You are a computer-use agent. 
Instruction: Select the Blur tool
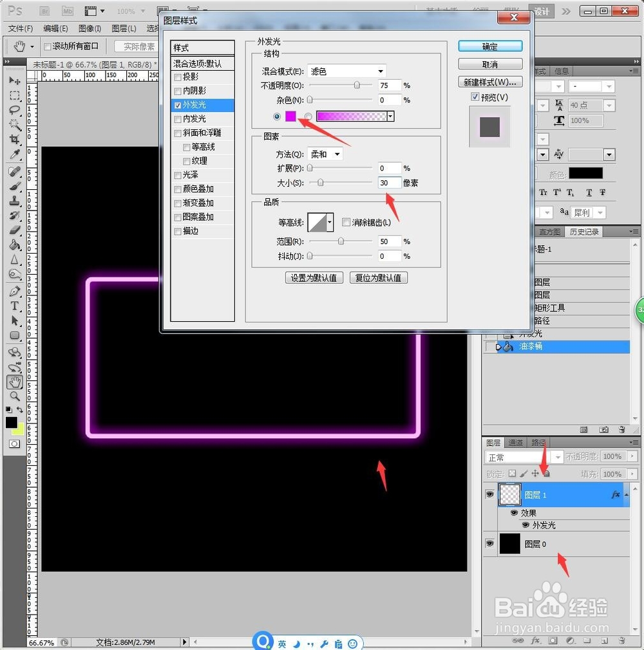tap(15, 259)
